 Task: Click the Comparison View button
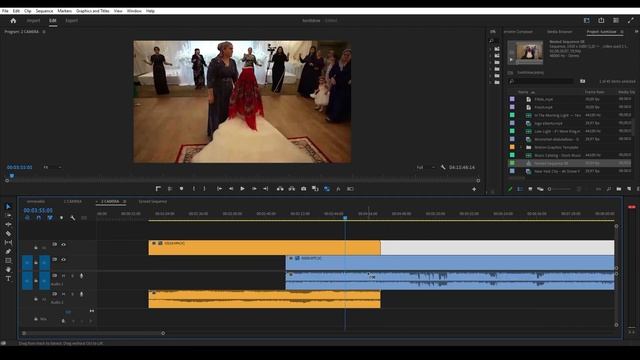pyautogui.click(x=315, y=189)
